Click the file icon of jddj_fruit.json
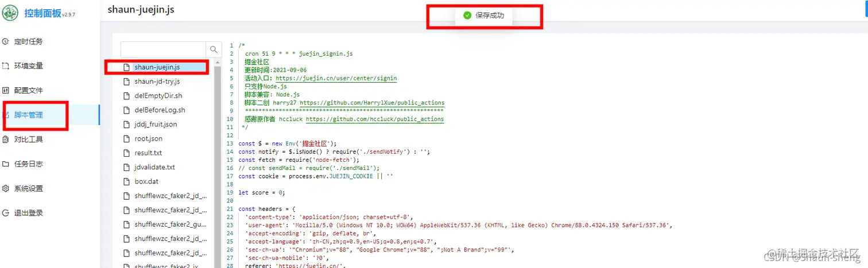The image size is (868, 268). click(127, 124)
